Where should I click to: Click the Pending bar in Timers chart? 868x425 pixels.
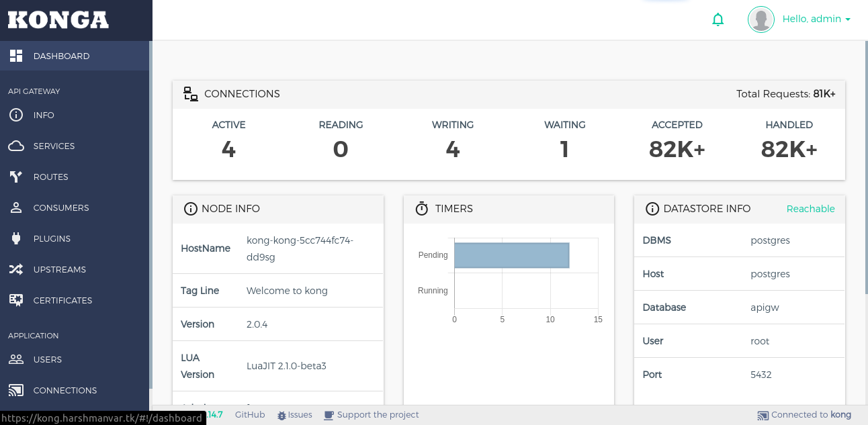coord(512,255)
